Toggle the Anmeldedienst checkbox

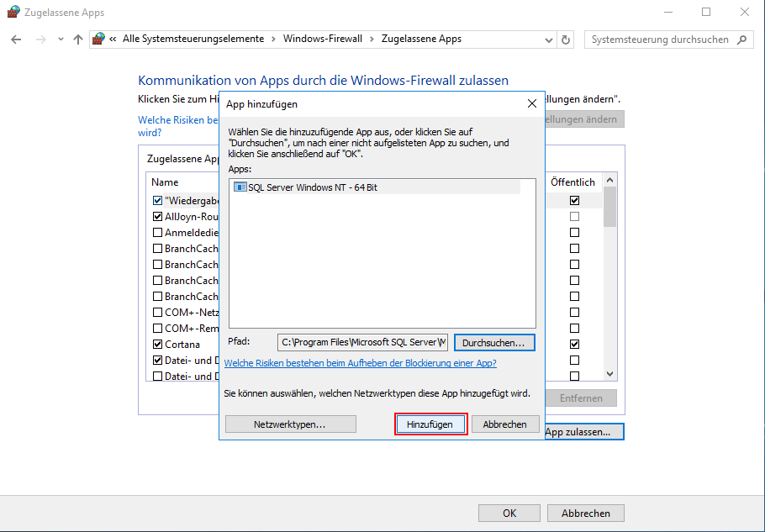click(157, 233)
